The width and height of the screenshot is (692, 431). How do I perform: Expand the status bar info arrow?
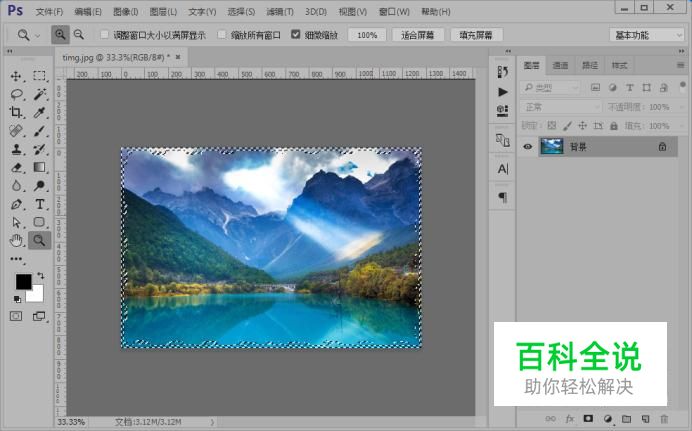click(212, 422)
